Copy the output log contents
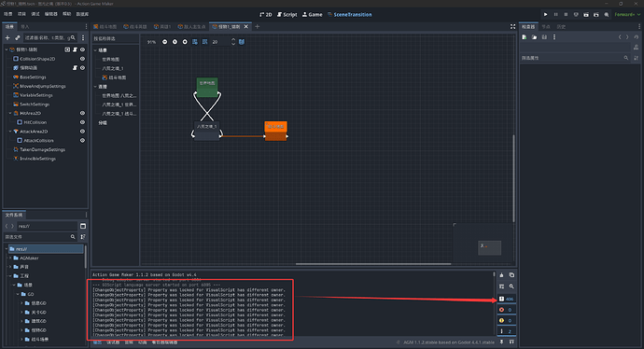 point(511,275)
